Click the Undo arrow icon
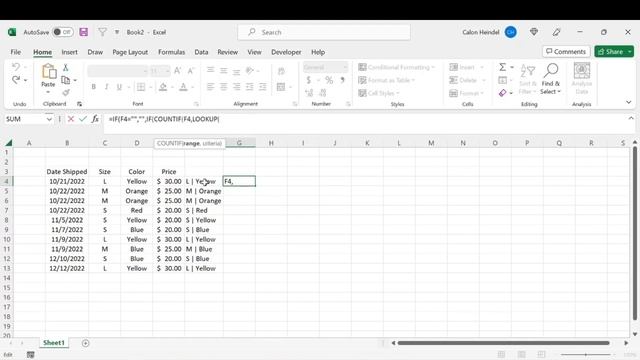Viewport: 640px width, 360px height. pyautogui.click(x=16, y=67)
